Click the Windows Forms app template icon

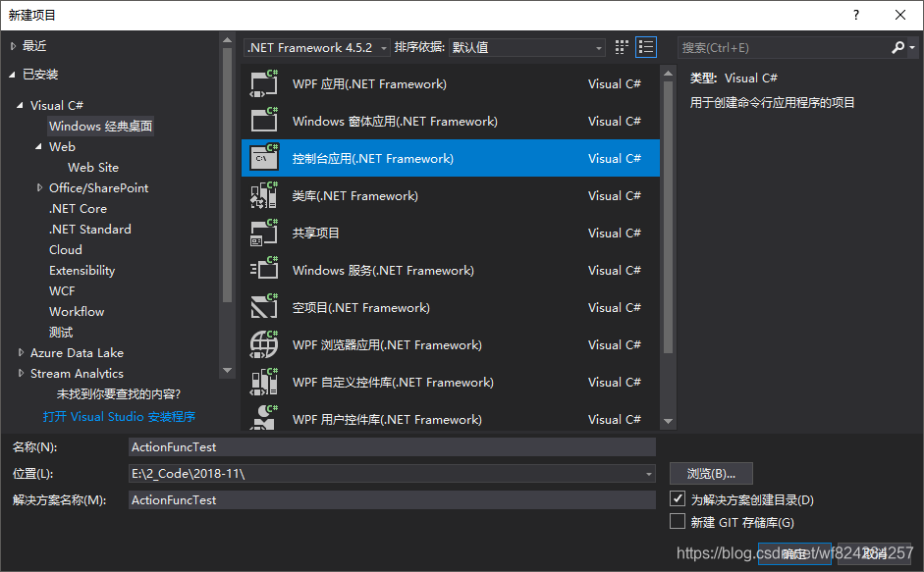click(263, 121)
